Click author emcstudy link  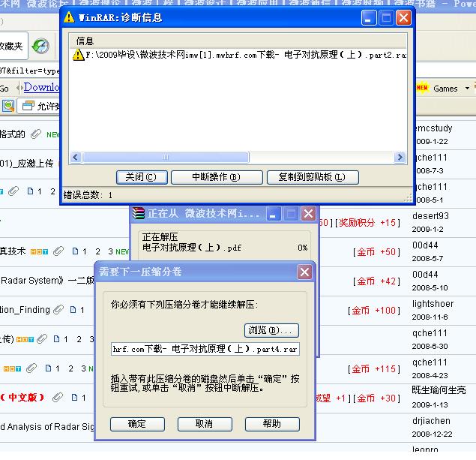click(x=433, y=128)
